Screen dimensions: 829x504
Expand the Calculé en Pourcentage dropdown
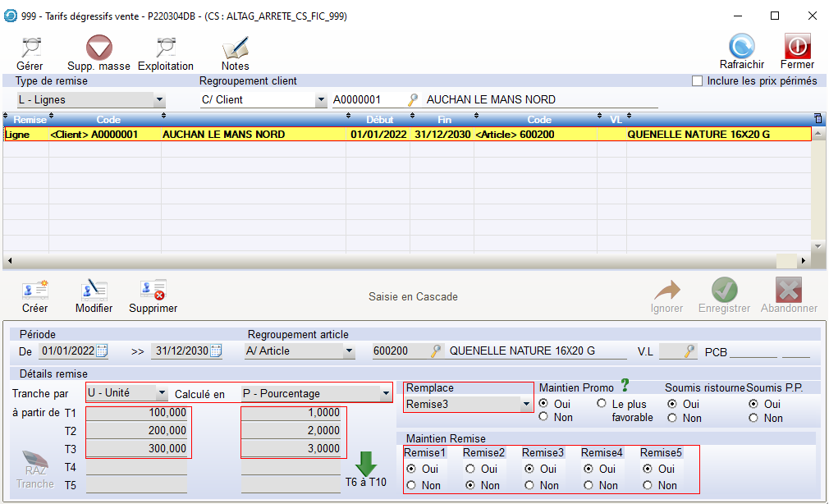pos(387,393)
